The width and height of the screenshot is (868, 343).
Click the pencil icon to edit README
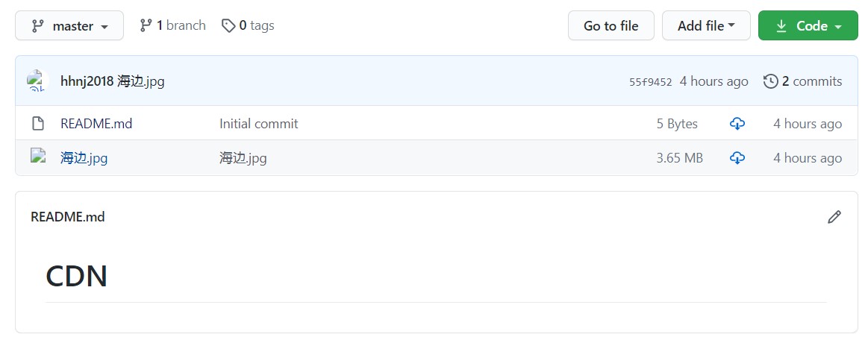point(834,217)
